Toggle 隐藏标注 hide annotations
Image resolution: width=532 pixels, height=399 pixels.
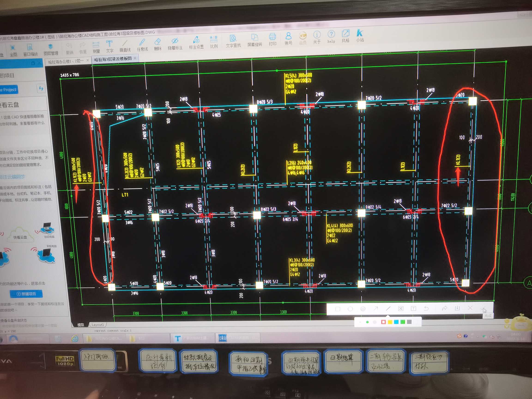(x=175, y=44)
